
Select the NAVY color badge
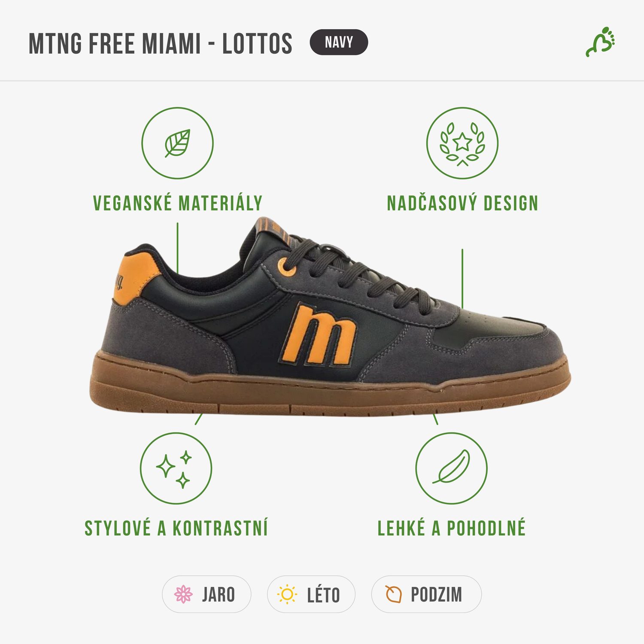[339, 42]
